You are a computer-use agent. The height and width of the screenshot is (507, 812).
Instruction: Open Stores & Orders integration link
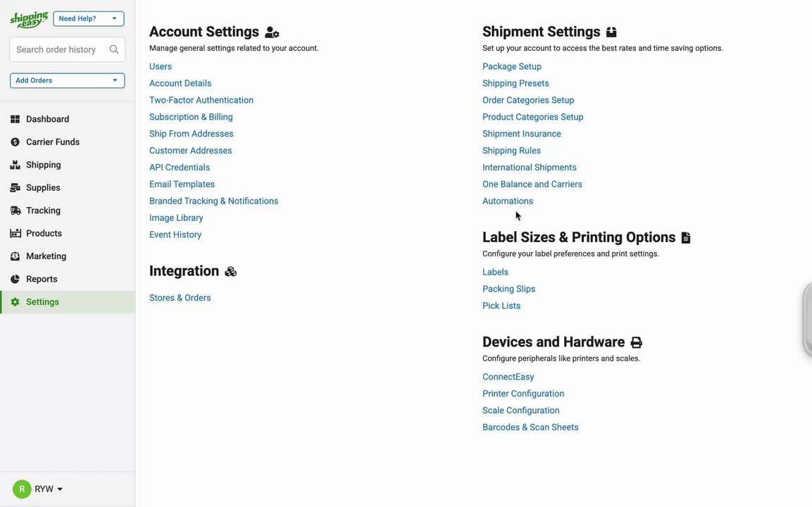pos(180,298)
